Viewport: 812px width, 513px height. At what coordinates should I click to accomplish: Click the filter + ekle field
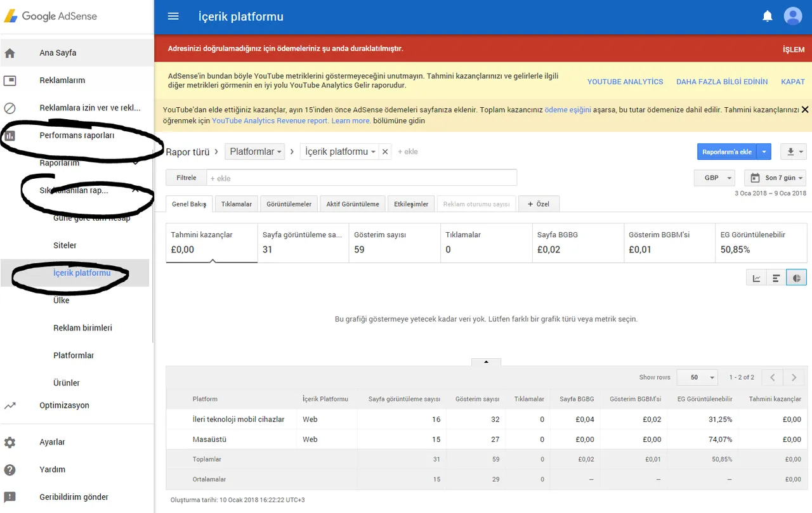(x=362, y=178)
